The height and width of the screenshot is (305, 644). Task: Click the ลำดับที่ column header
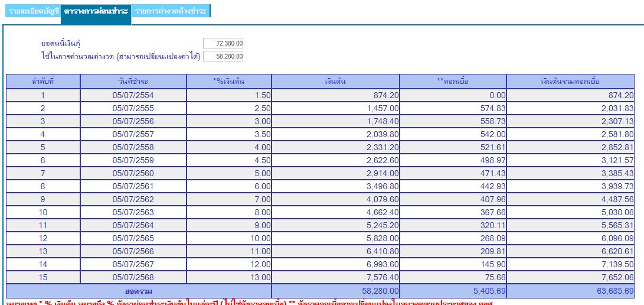43,82
